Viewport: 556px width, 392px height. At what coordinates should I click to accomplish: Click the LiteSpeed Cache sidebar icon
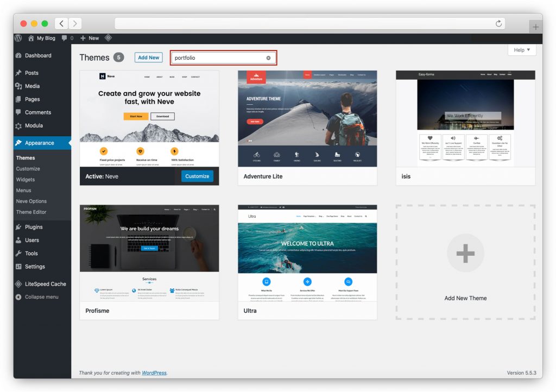[18, 284]
